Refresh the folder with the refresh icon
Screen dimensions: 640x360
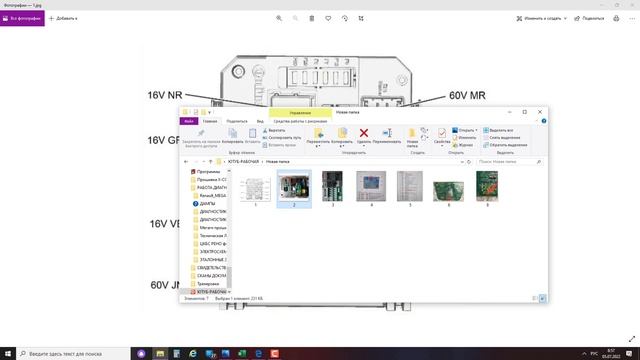tap(469, 162)
